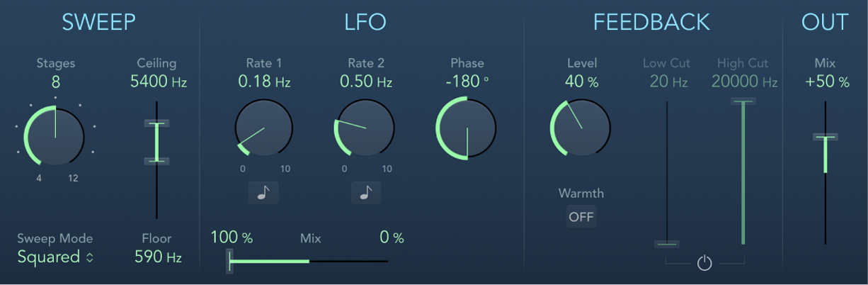The image size is (868, 285).
Task: Click the High Cut slider handle
Action: (x=743, y=101)
